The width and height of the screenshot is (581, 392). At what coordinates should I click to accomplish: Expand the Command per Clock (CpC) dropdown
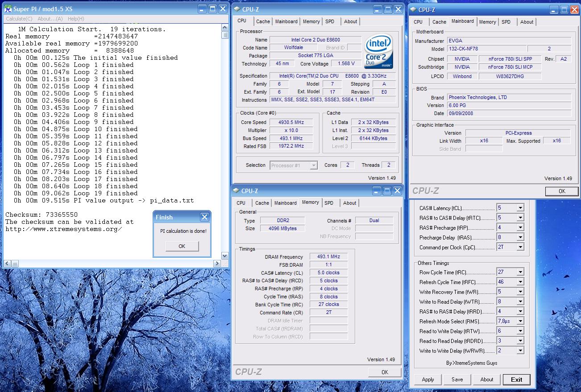pyautogui.click(x=520, y=247)
